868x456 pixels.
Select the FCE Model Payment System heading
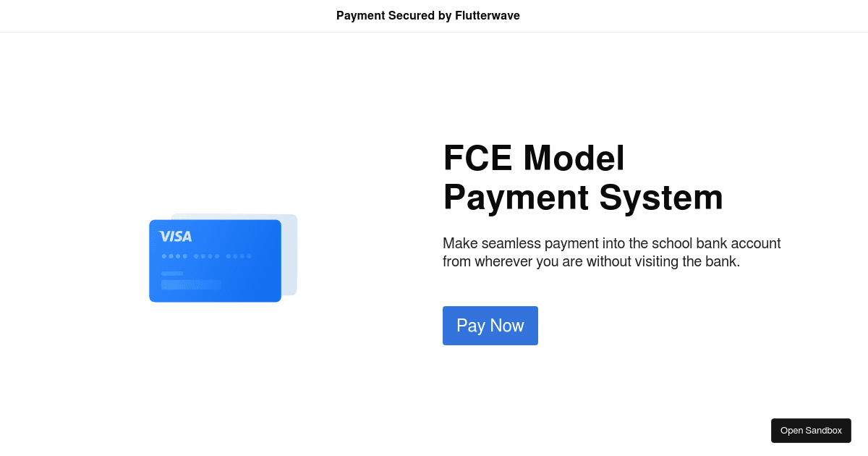pos(583,177)
